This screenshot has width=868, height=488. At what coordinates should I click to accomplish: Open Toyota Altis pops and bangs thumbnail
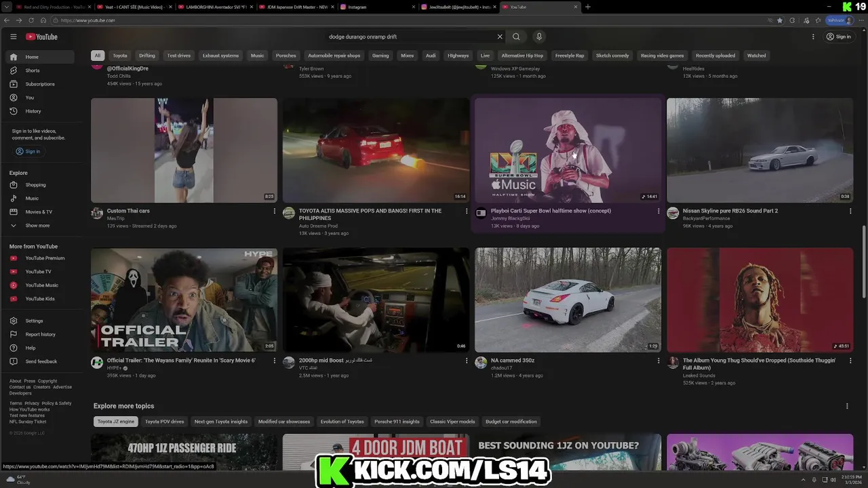(376, 150)
